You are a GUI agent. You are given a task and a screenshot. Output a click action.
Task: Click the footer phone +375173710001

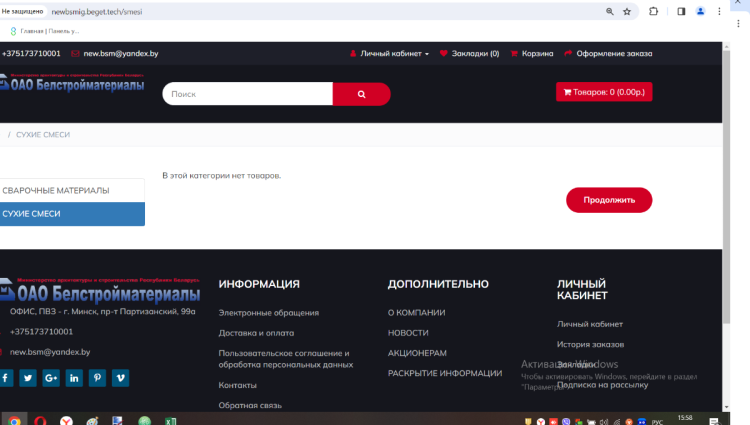point(42,332)
